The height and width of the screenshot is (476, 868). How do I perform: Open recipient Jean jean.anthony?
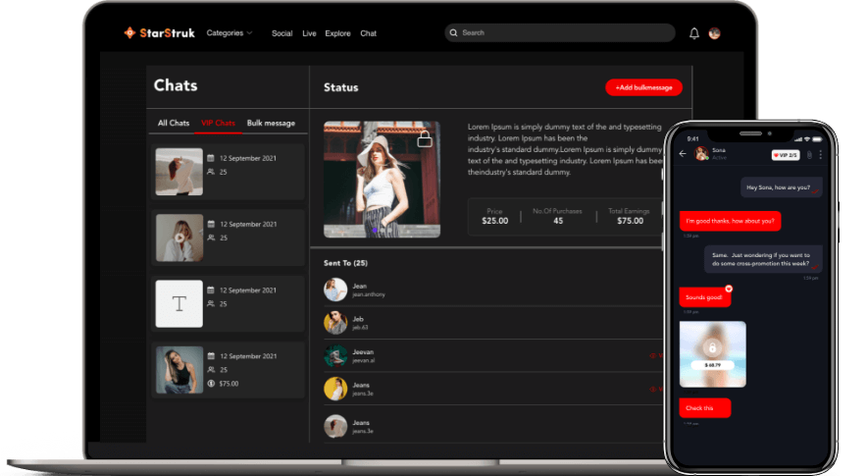point(492,290)
